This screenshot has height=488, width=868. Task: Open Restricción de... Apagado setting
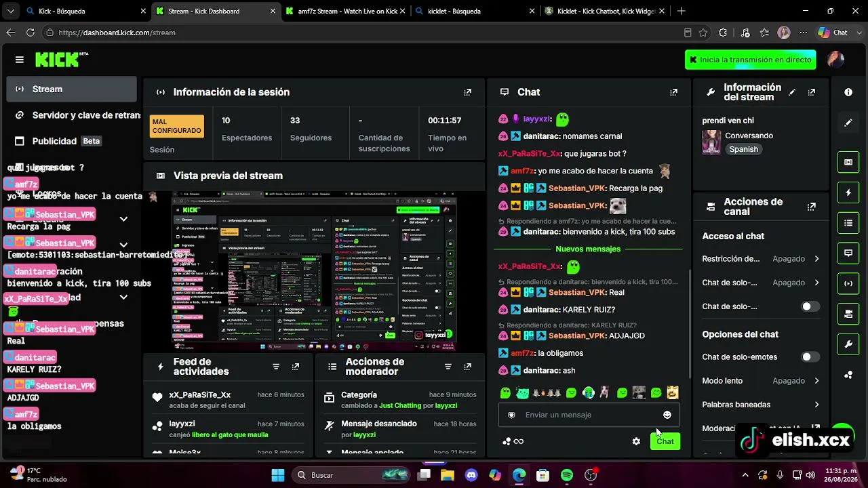point(761,259)
